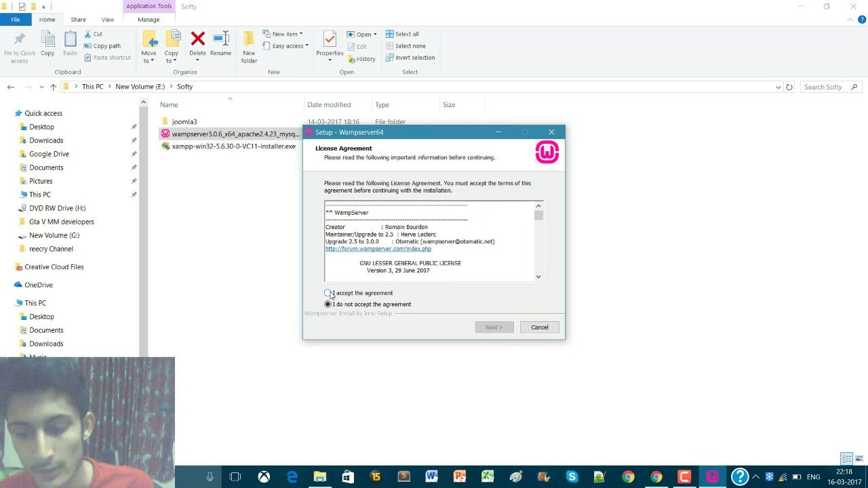This screenshot has width=868, height=488.
Task: Select DVD RW Drive (H:) in sidebar
Action: click(57, 208)
